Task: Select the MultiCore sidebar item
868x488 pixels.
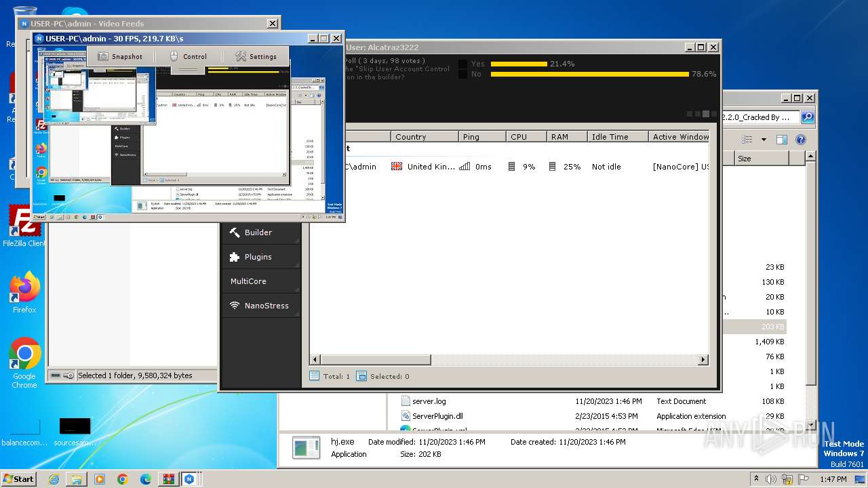Action: (x=261, y=281)
